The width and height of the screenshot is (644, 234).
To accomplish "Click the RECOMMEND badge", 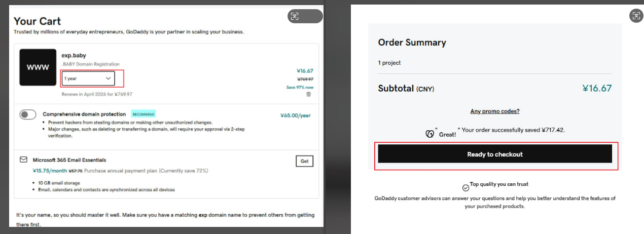I will (143, 114).
